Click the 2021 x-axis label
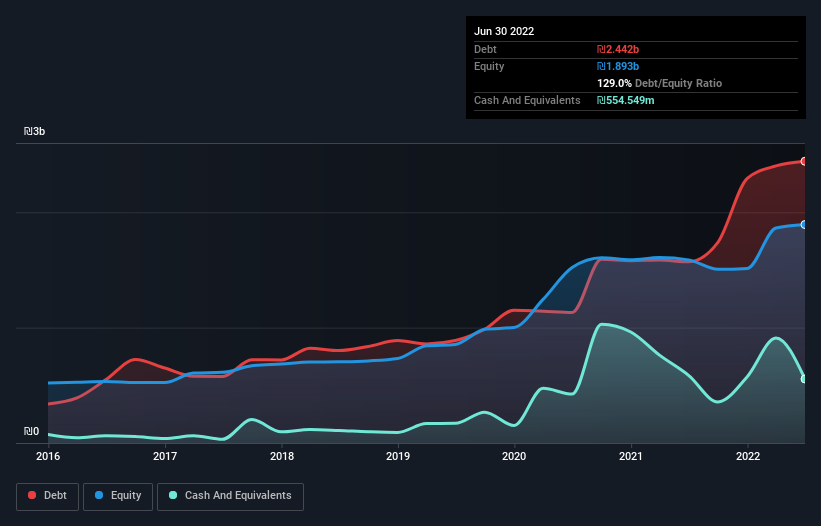Viewport: 821px width, 526px height. point(631,456)
